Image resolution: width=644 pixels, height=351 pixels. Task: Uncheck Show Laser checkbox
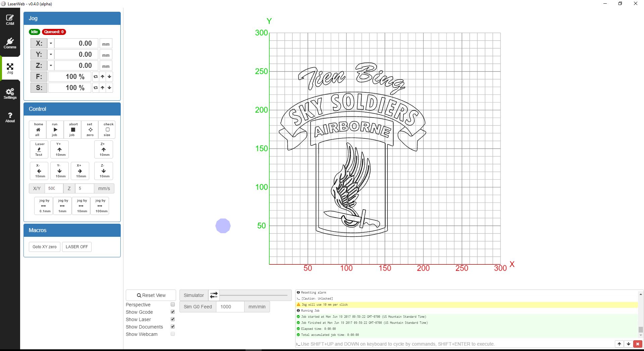pyautogui.click(x=173, y=319)
